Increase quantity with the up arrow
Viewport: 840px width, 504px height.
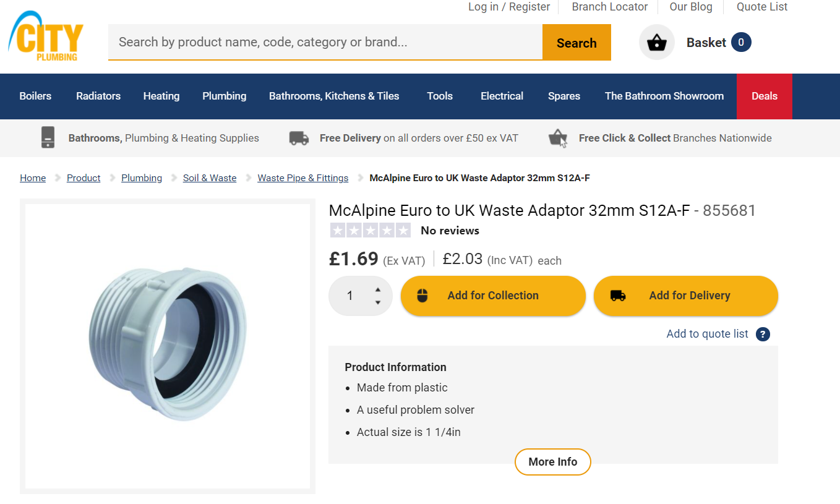(378, 289)
